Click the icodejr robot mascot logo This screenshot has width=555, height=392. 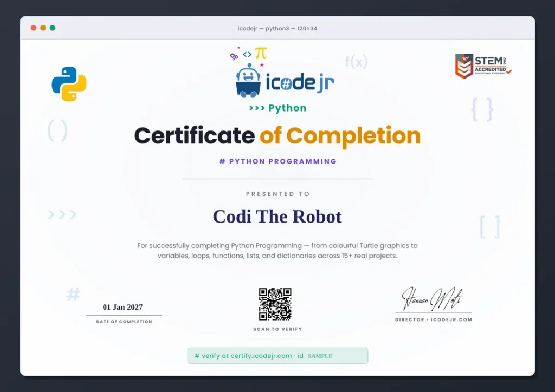pyautogui.click(x=248, y=80)
